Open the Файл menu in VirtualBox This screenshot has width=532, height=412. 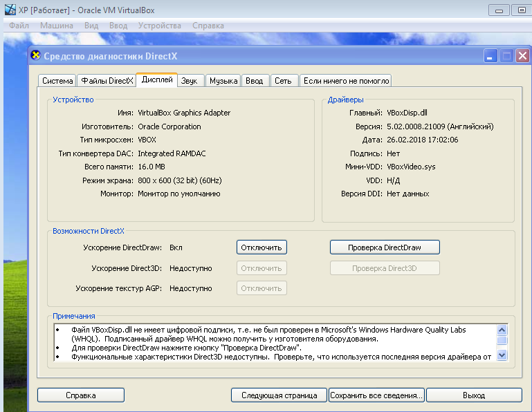(x=19, y=26)
